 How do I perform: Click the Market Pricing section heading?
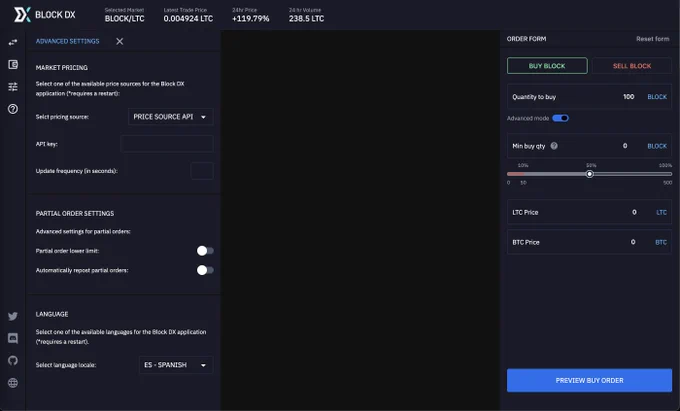[x=62, y=68]
